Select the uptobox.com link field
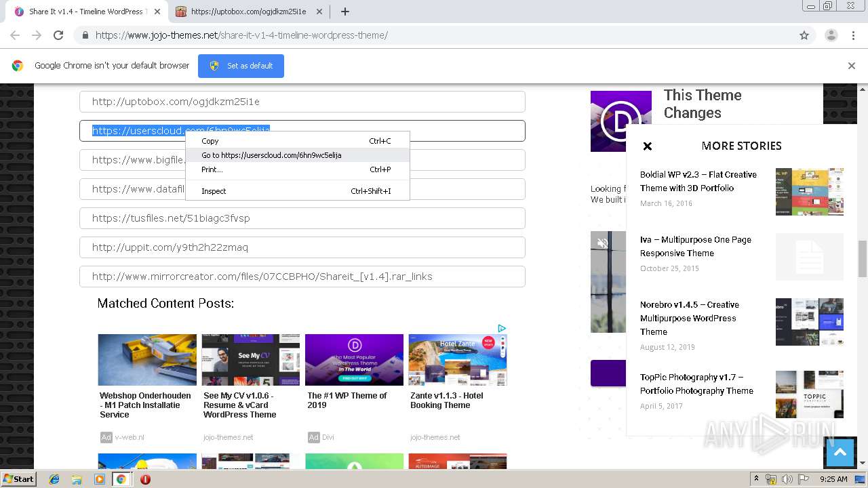This screenshot has height=488, width=868. pyautogui.click(x=302, y=102)
